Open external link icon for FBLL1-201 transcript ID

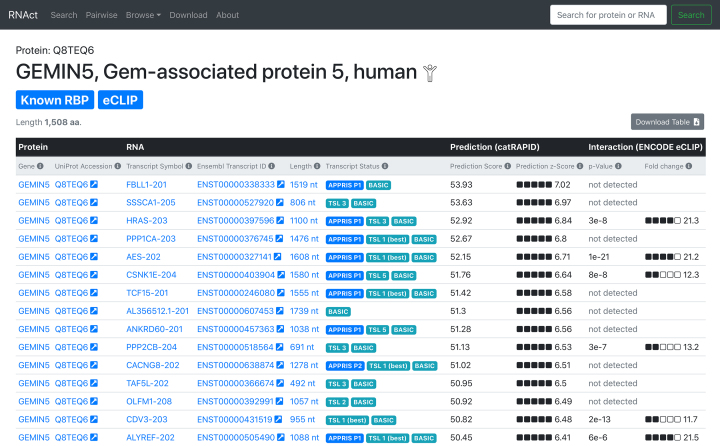click(x=281, y=185)
